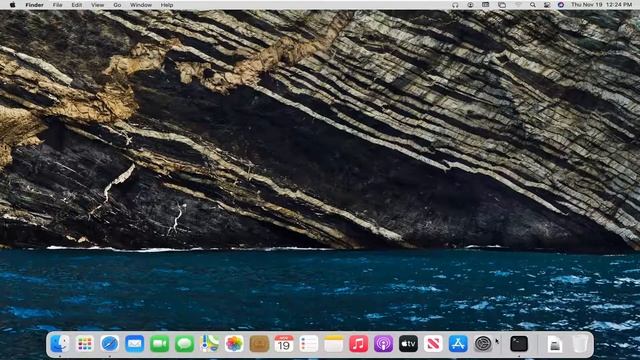
Task: Open the Mail app in the Dock
Action: tap(135, 344)
